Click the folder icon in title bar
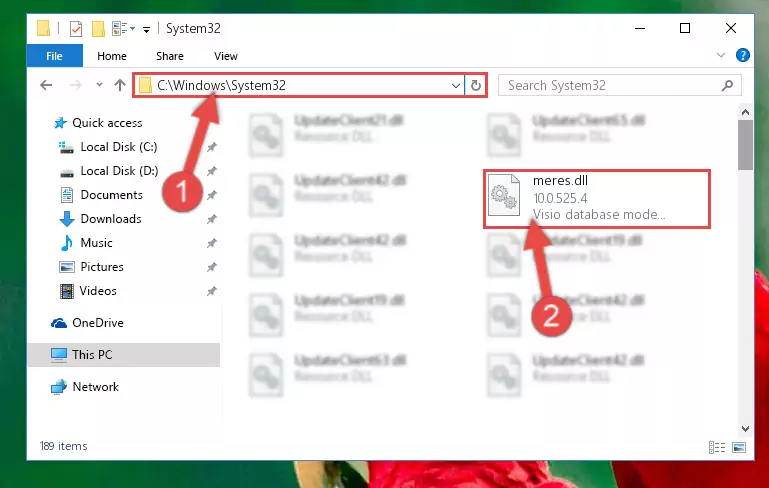This screenshot has width=769, height=488. tap(43, 28)
